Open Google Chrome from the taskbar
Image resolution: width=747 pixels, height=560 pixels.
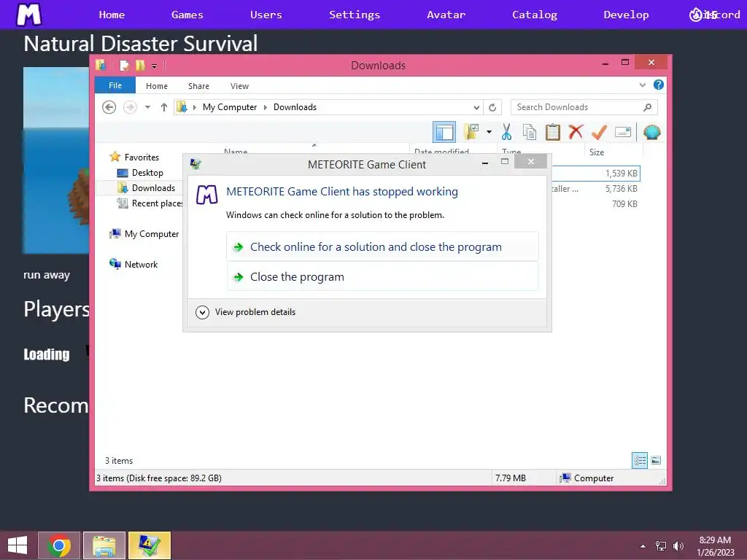coord(59,545)
